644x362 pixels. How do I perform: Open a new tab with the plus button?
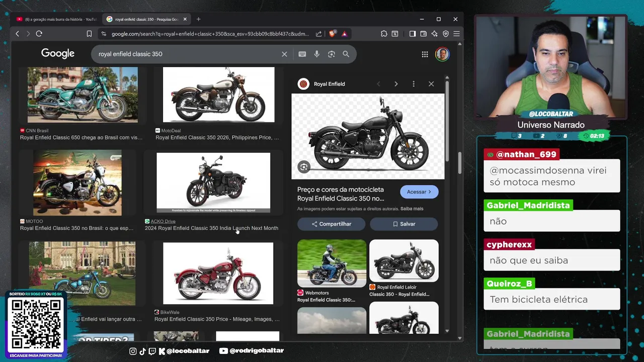pyautogui.click(x=198, y=19)
